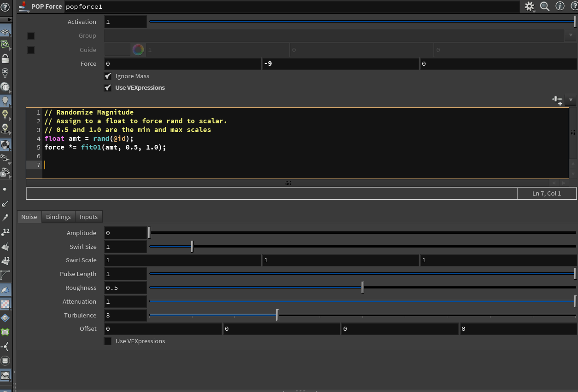Image resolution: width=578 pixels, height=392 pixels.
Task: Open the gear parameter settings menu
Action: [x=530, y=6]
